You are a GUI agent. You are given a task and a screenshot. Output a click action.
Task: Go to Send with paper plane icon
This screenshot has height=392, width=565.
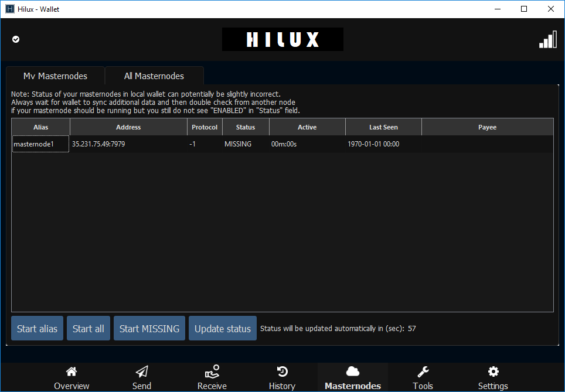point(142,371)
